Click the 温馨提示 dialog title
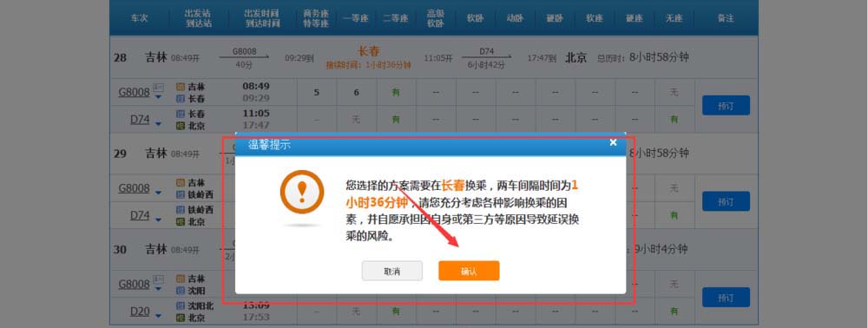This screenshot has height=328, width=868. [x=269, y=146]
